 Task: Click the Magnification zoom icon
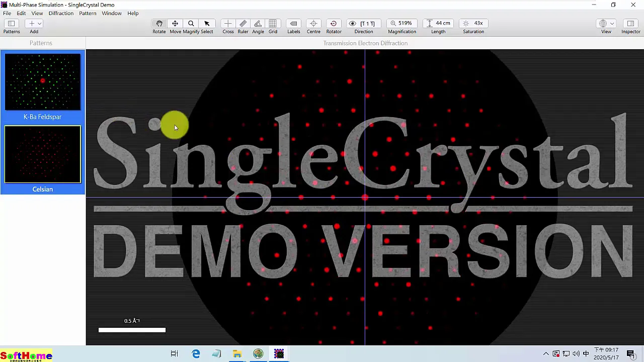click(x=393, y=23)
